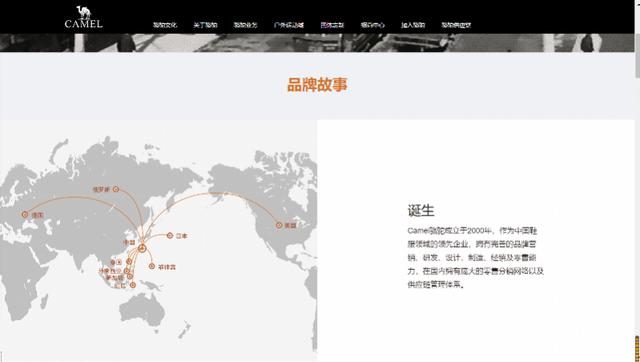This screenshot has height=362, width=640.
Task: Select the Indonesia (印尼) map marker
Action: pyautogui.click(x=133, y=285)
